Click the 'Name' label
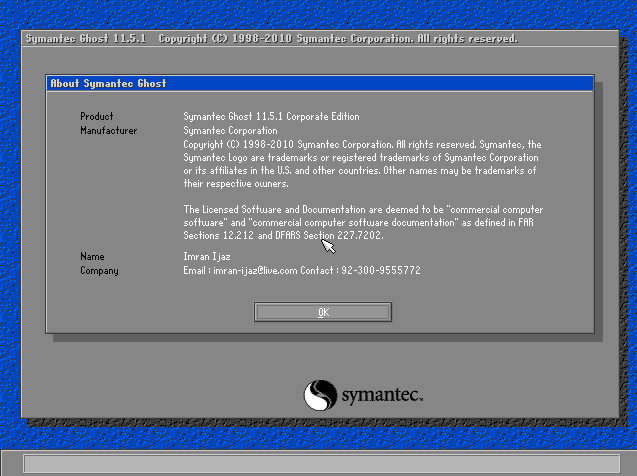 92,256
